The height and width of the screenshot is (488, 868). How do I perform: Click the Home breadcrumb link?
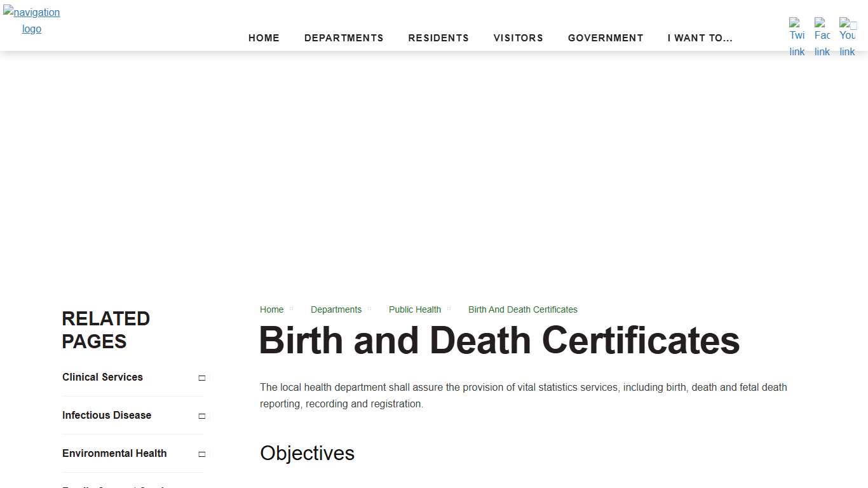pos(271,309)
